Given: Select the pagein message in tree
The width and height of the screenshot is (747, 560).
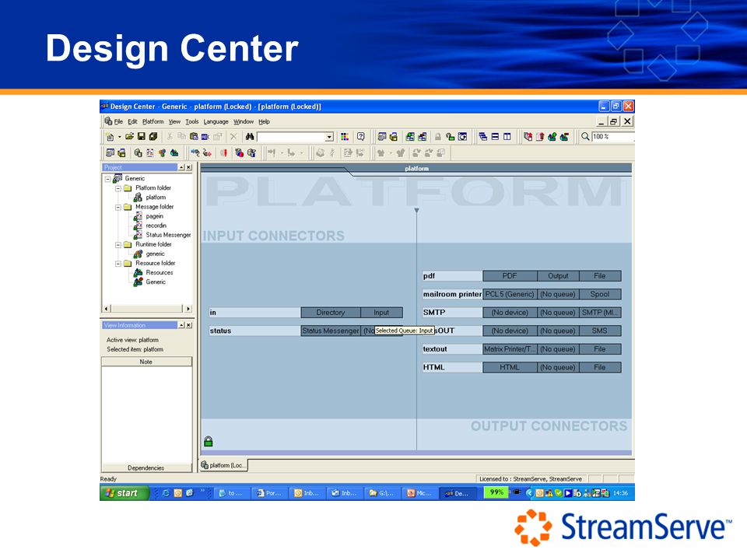Looking at the screenshot, I should (x=154, y=216).
